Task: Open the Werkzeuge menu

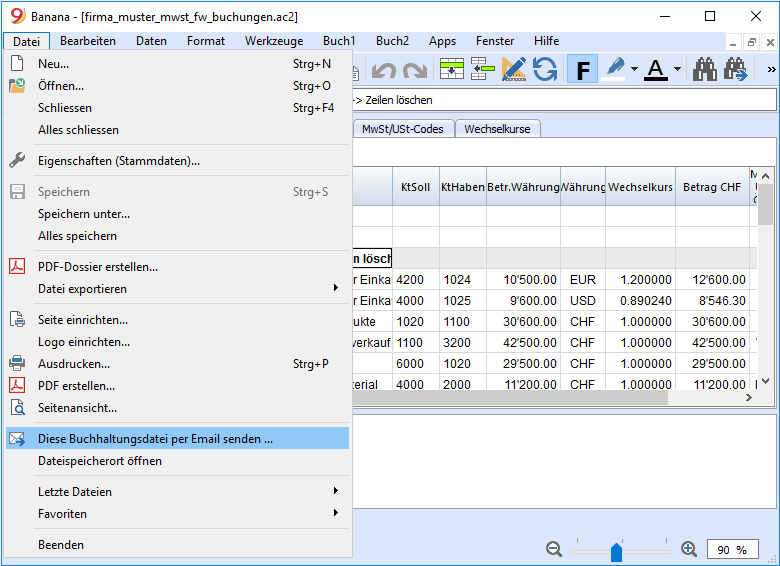Action: click(x=274, y=41)
